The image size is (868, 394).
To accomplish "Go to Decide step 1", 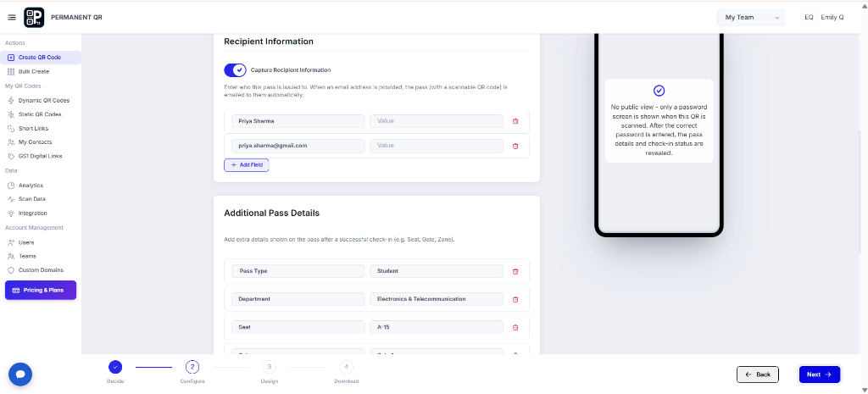I will click(115, 367).
